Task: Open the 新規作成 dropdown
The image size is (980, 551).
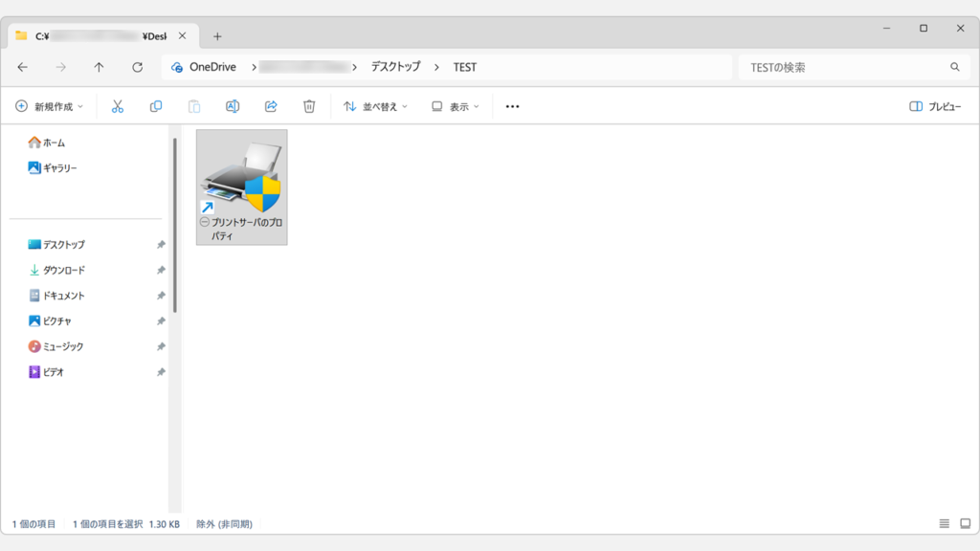Action: pyautogui.click(x=50, y=107)
